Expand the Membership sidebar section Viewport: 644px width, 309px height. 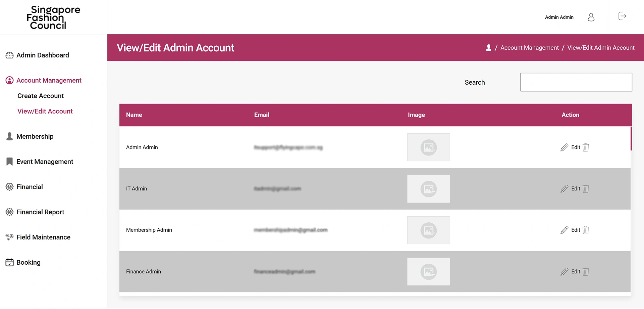35,136
